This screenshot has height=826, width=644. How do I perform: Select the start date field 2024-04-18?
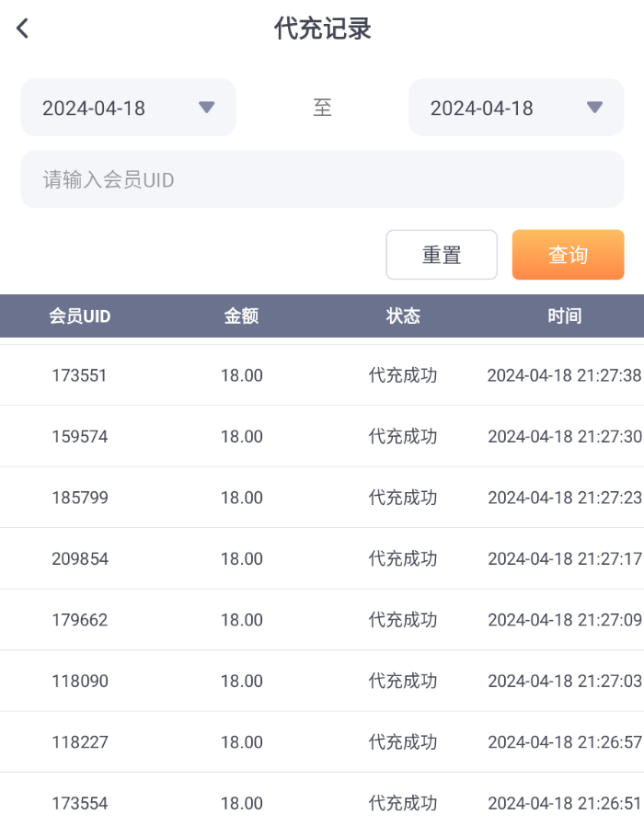click(95, 109)
